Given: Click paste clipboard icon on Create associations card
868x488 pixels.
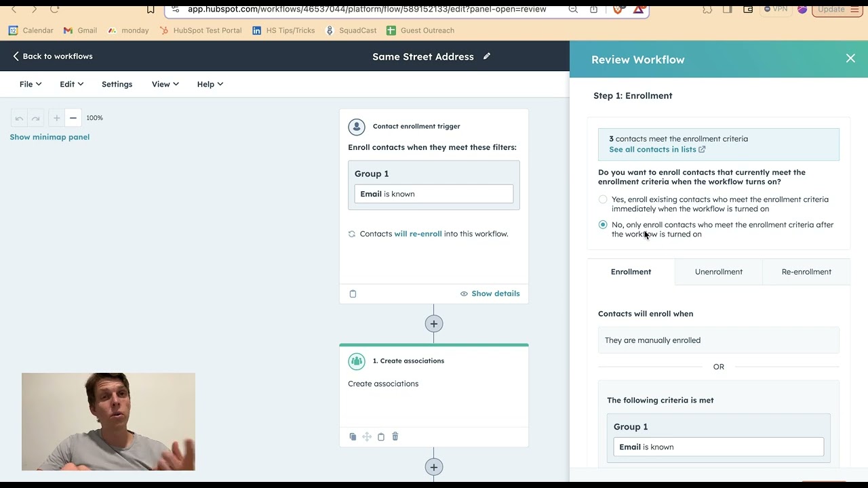Looking at the screenshot, I should [381, 436].
